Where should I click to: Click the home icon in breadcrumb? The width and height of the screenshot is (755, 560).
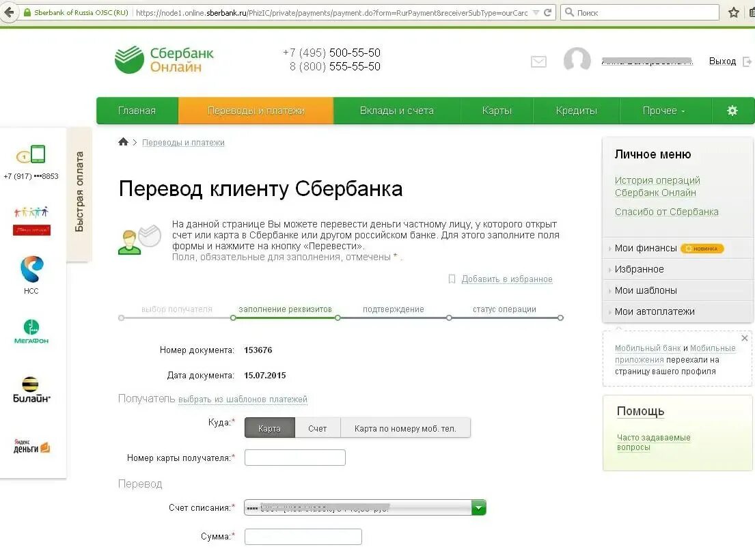pyautogui.click(x=123, y=141)
